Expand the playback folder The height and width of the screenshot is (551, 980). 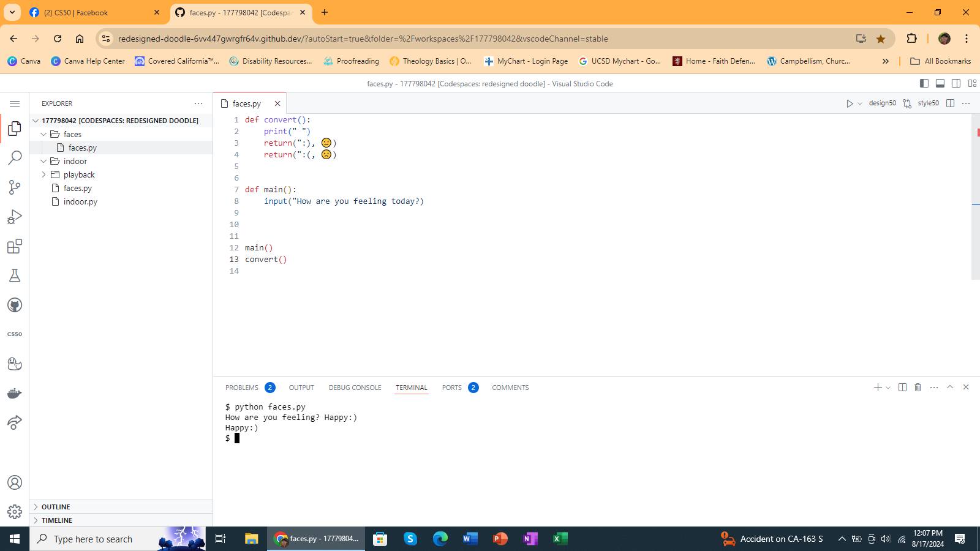[121, 174]
